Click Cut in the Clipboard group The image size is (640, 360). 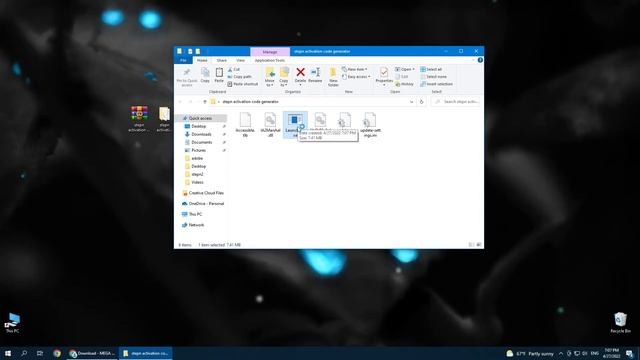(234, 69)
